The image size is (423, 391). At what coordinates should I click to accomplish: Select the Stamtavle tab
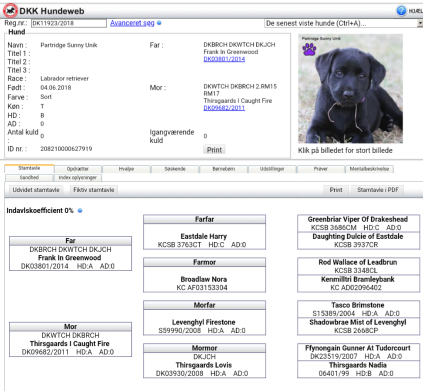[x=29, y=168]
